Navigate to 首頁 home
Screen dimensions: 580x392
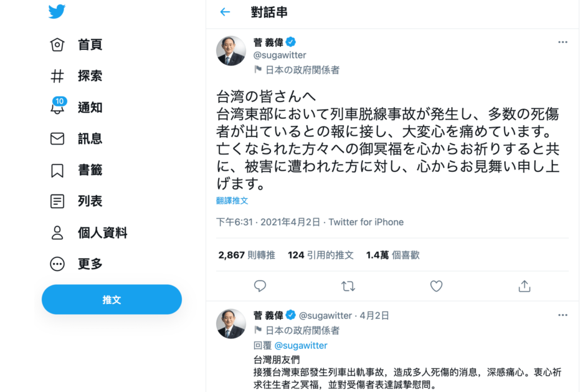coord(57,45)
